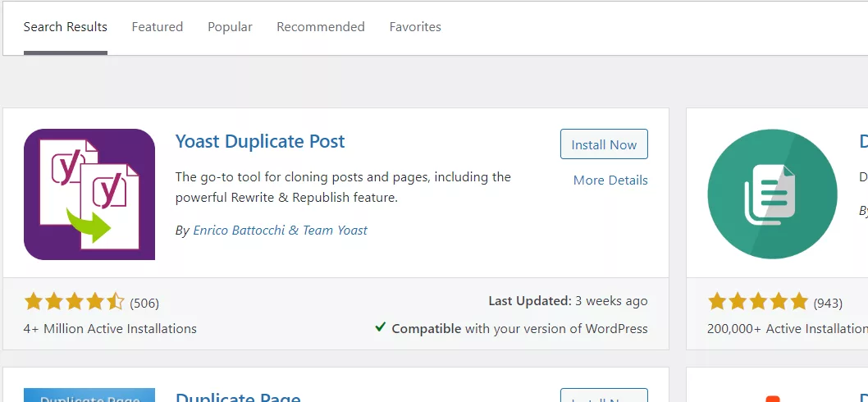The height and width of the screenshot is (402, 868).
Task: Select the "(506)" rating count
Action: point(144,303)
